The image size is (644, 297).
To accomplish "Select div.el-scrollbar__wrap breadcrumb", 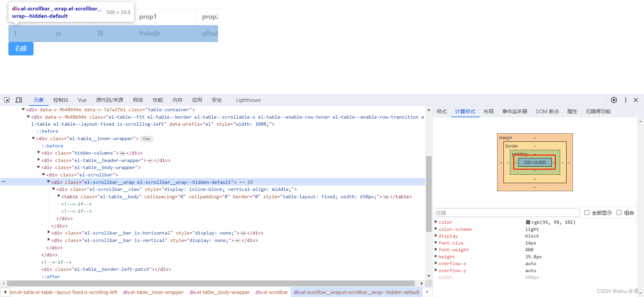I will pos(357,292).
